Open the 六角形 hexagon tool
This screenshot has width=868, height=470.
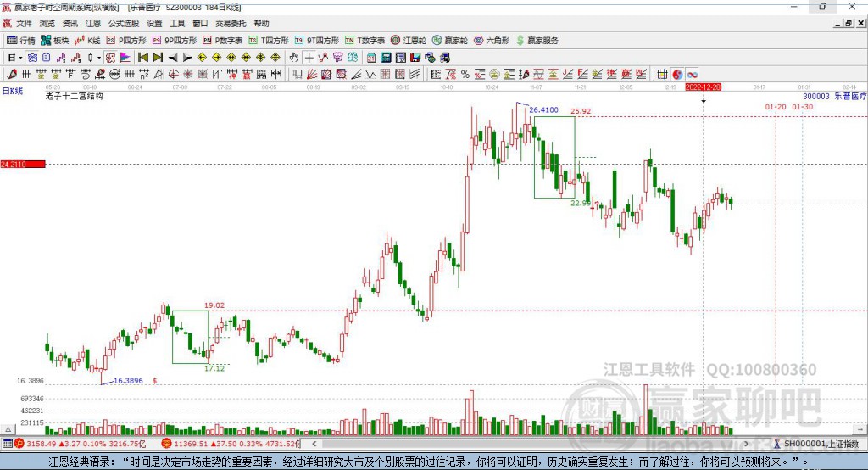pos(492,41)
